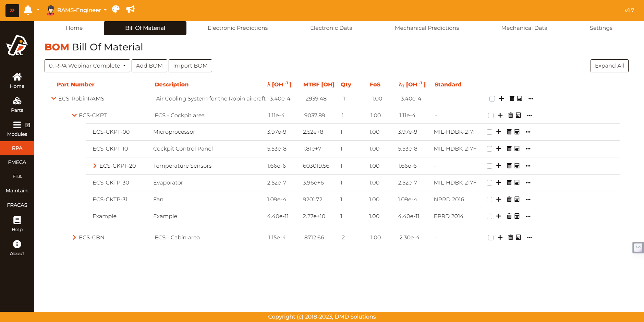The height and width of the screenshot is (322, 644).
Task: Select the ECS-CBN row checkbox
Action: (491, 238)
